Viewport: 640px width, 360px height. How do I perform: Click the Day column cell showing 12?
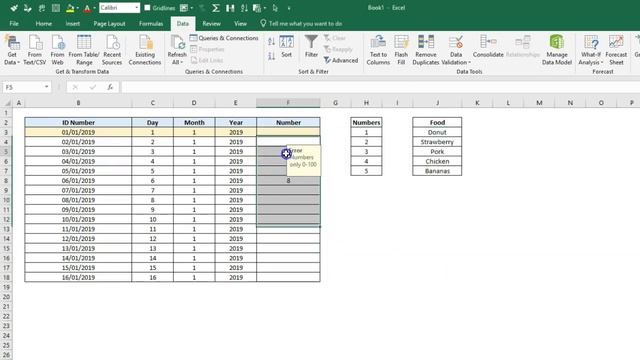pos(153,238)
